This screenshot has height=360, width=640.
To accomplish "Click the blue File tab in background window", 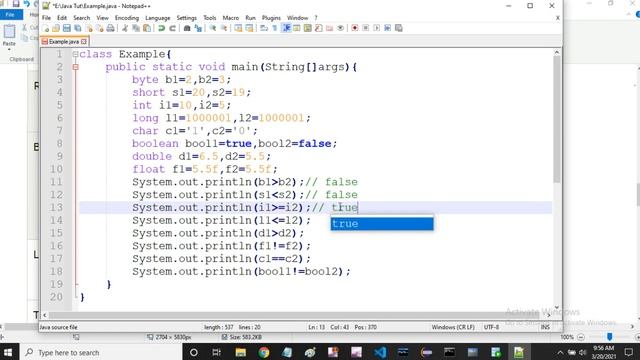I will coord(10,14).
